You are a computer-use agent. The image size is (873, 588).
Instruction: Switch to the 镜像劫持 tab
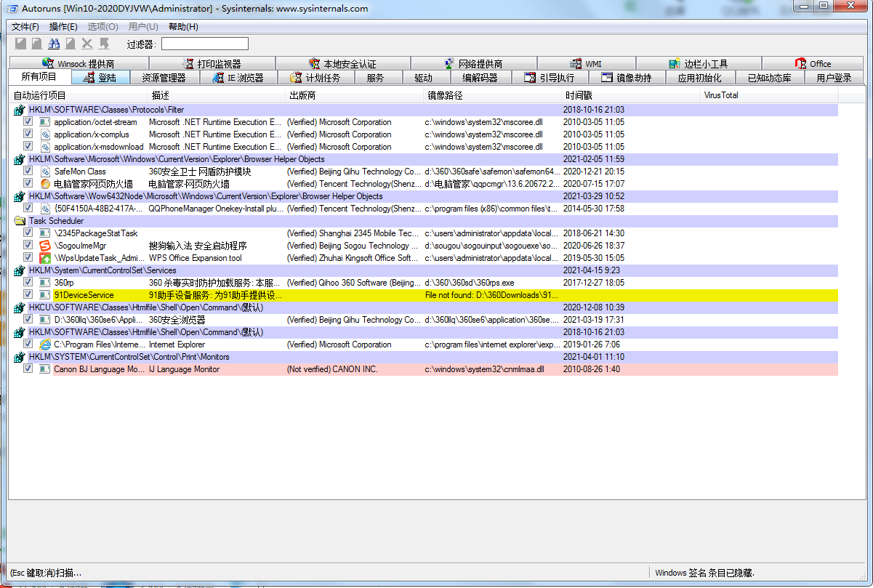point(627,78)
